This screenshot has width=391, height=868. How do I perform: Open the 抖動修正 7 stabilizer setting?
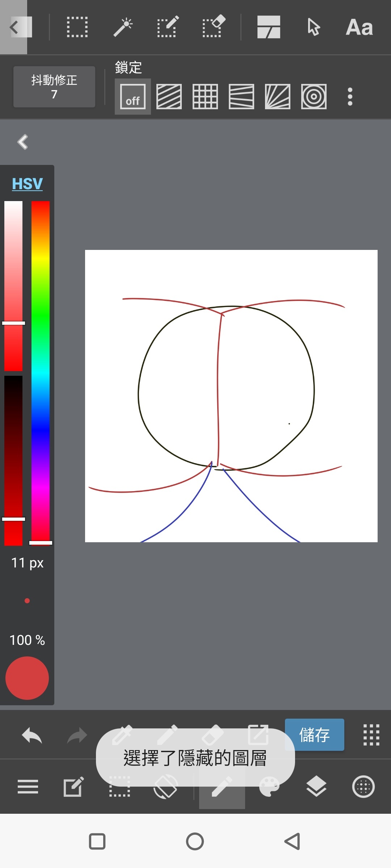(x=54, y=87)
